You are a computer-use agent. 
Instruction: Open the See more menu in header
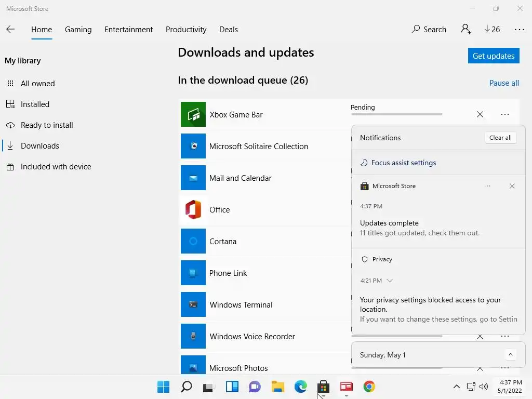coord(519,30)
